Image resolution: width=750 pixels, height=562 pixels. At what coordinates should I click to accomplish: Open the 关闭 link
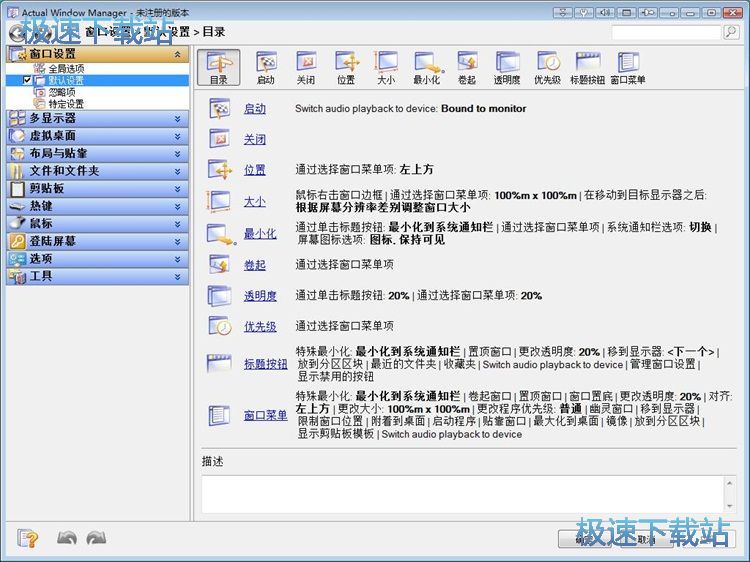pos(254,139)
